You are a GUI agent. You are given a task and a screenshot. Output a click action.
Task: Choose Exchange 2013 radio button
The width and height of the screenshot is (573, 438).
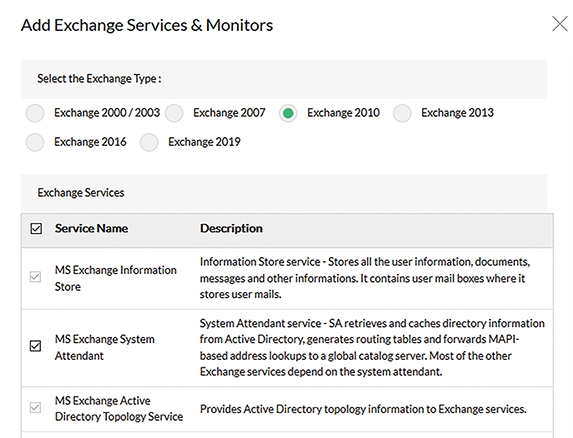[402, 113]
